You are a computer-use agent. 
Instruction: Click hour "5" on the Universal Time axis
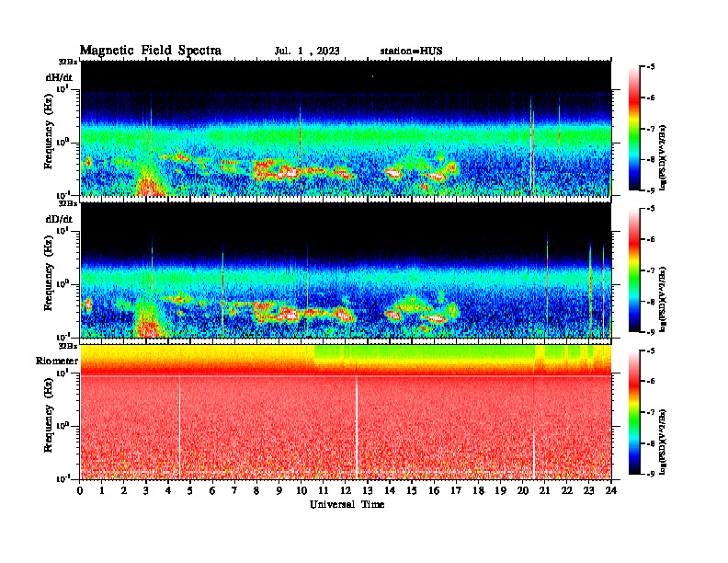190,490
